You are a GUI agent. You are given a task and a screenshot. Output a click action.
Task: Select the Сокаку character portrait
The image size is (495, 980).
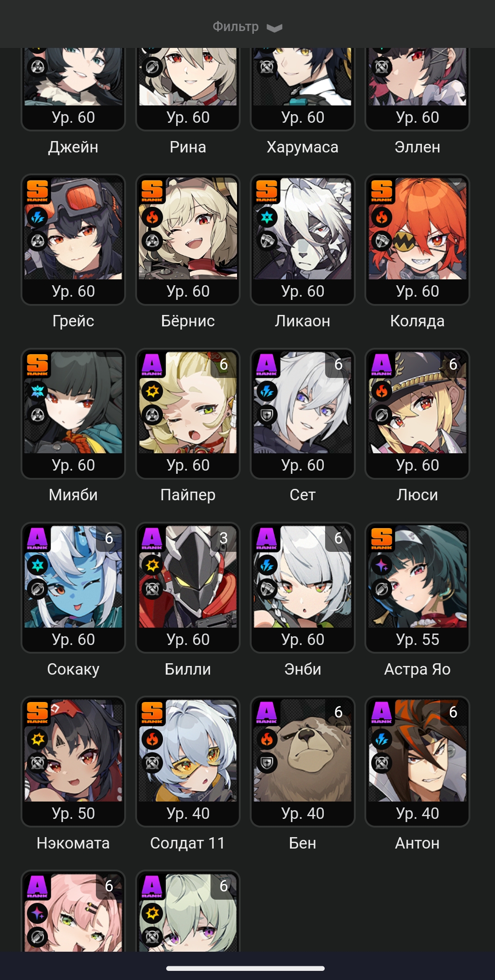click(x=73, y=576)
